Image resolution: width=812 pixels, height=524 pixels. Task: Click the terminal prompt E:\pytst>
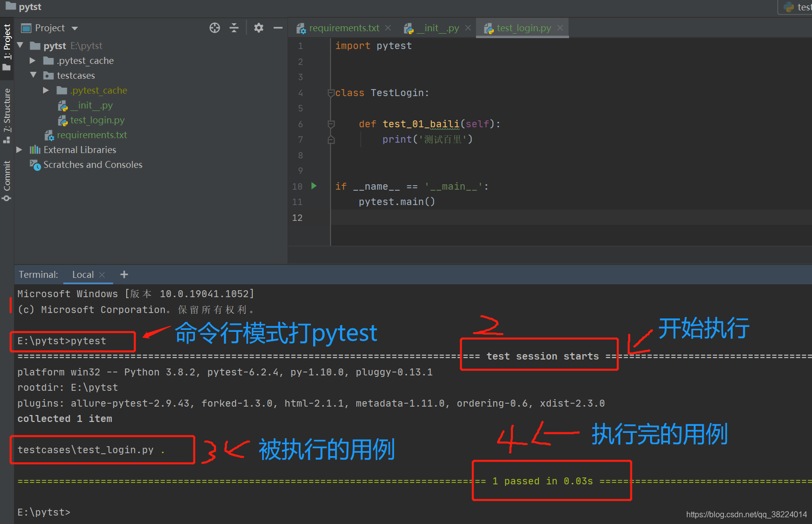(44, 512)
